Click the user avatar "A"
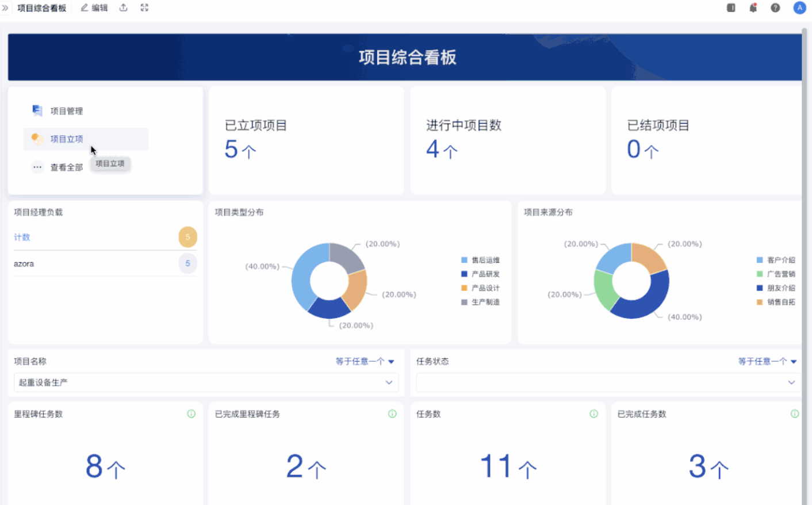Image resolution: width=812 pixels, height=505 pixels. [x=799, y=8]
